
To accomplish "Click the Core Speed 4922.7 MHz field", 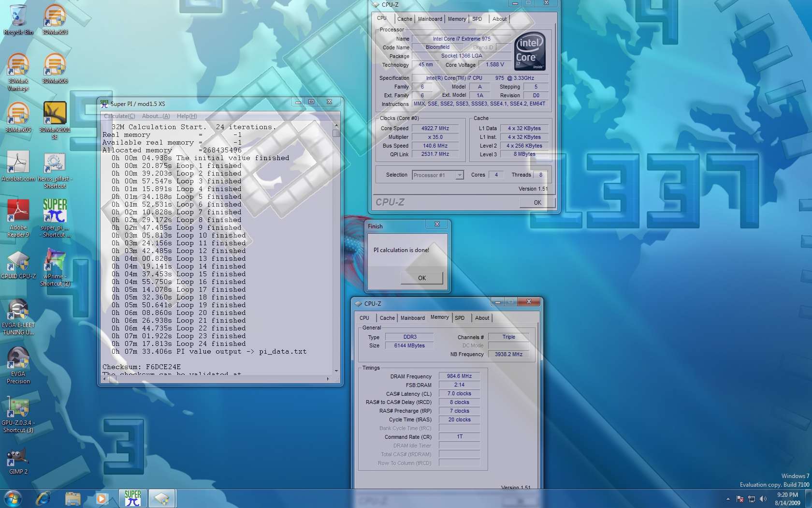I will coord(435,128).
